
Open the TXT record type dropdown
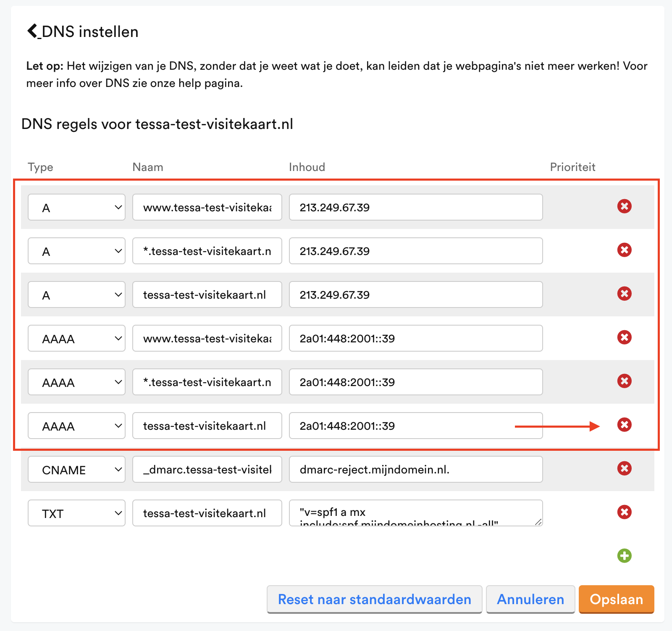(76, 513)
